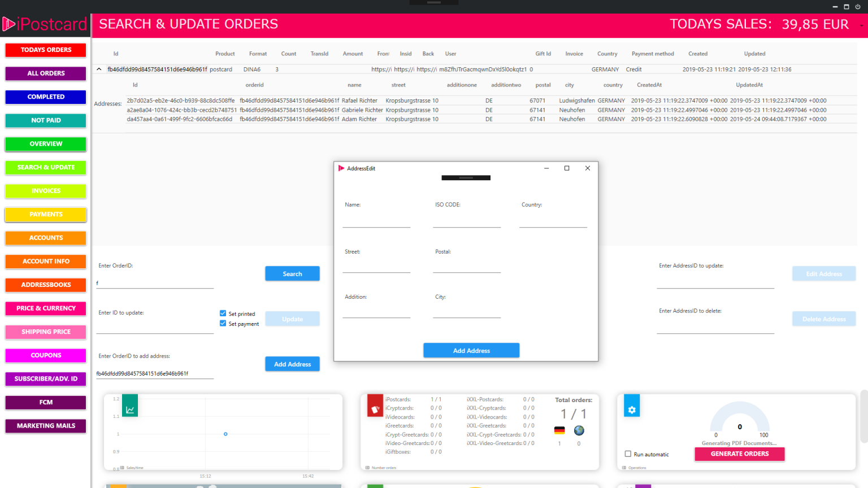Open the dropdown arrow beside Todays Sales
Screen dimensions: 868x488
pos(861,25)
